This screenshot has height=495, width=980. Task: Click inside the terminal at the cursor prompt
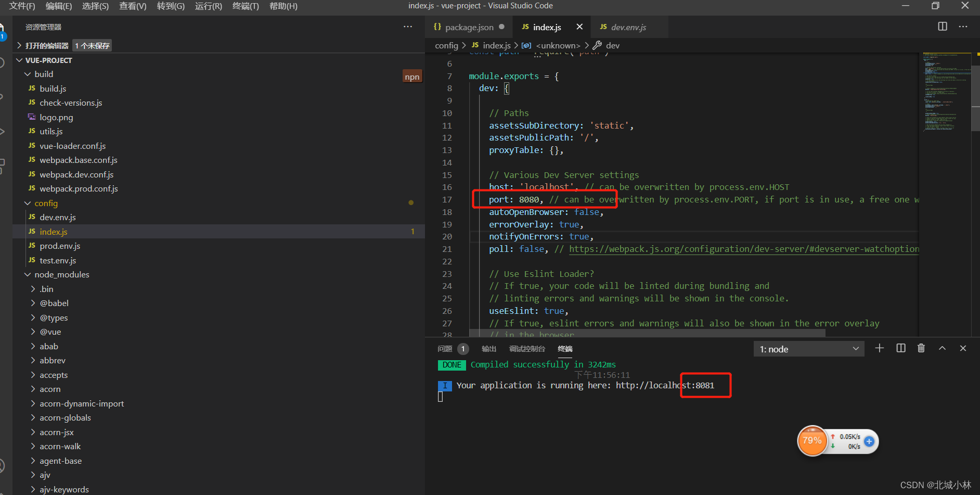[x=441, y=397]
